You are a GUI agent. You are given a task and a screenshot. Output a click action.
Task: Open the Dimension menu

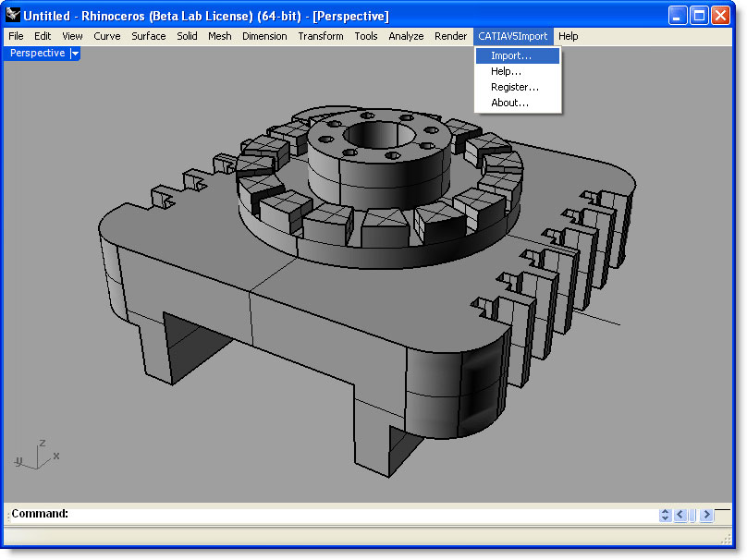click(x=264, y=36)
